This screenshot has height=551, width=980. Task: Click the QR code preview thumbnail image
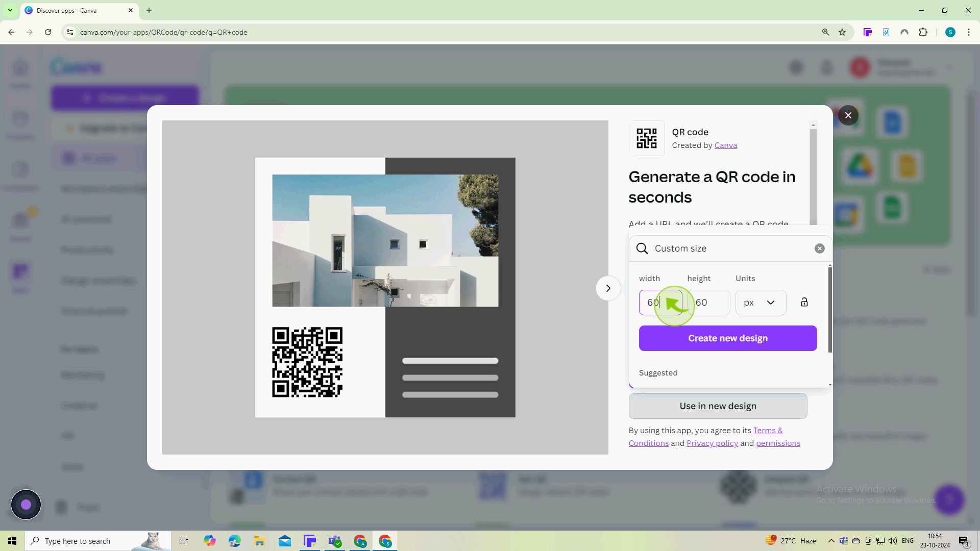coord(385,288)
